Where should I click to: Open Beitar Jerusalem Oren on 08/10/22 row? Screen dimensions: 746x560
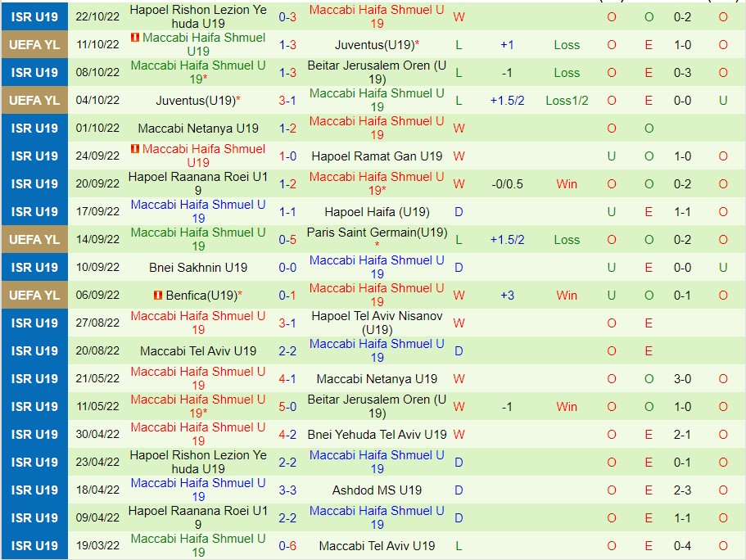click(x=377, y=72)
